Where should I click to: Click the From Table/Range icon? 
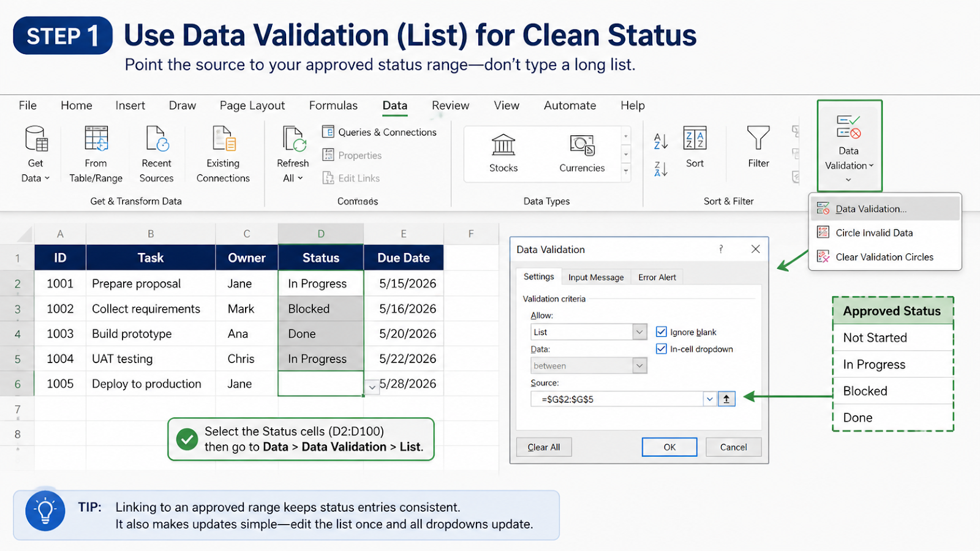point(96,138)
